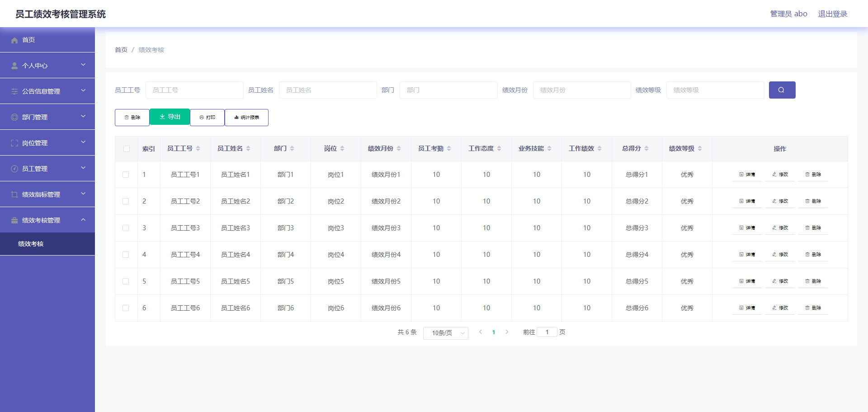Click the 岗位管理 sidebar label
Screen dimensions: 868x412
(35, 143)
